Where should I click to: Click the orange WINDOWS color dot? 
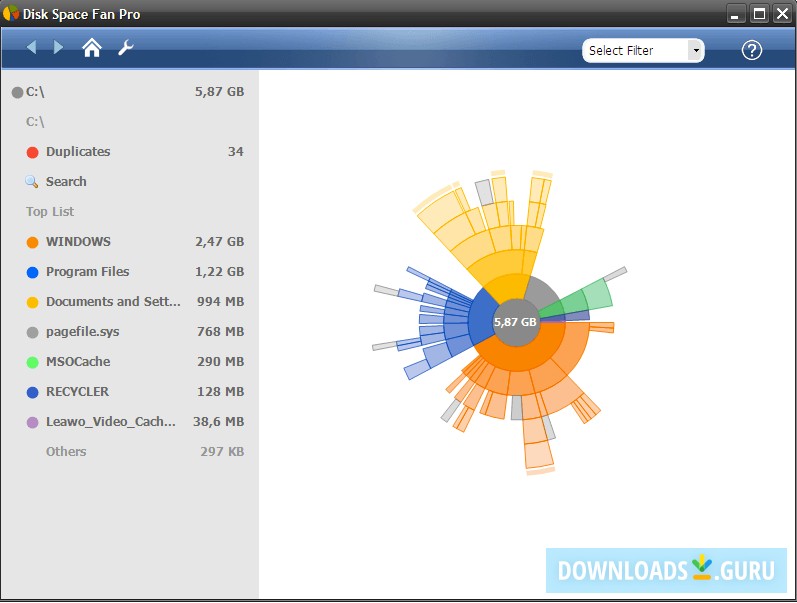(x=33, y=243)
